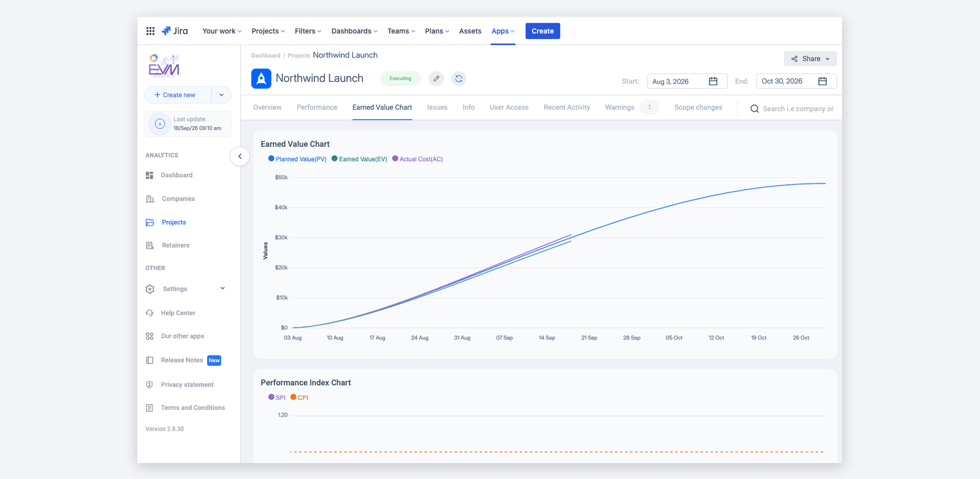This screenshot has height=479, width=980.
Task: Open the Start date calendar icon
Action: (x=713, y=81)
